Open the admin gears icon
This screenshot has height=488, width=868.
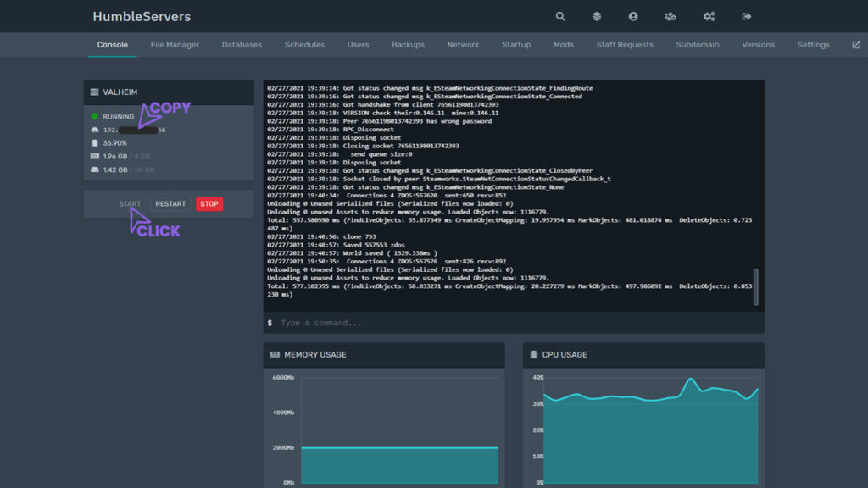(709, 17)
